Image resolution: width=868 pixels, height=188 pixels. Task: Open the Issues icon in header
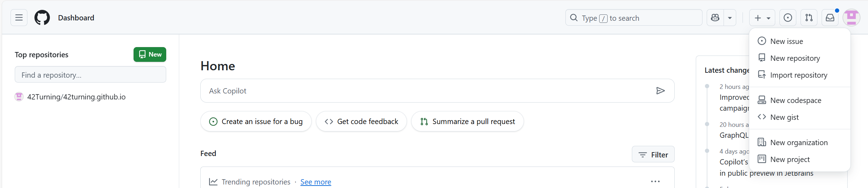pyautogui.click(x=788, y=18)
